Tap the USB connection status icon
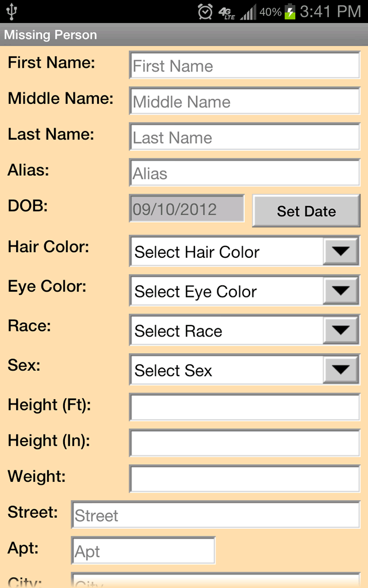 12,11
